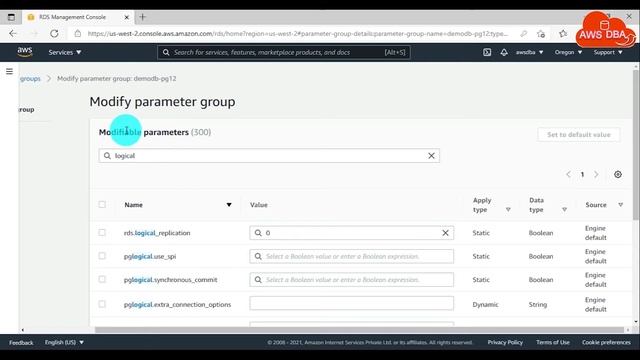Click the browser address bar URL
Image resolution: width=640 pixels, height=360 pixels.
coord(298,34)
